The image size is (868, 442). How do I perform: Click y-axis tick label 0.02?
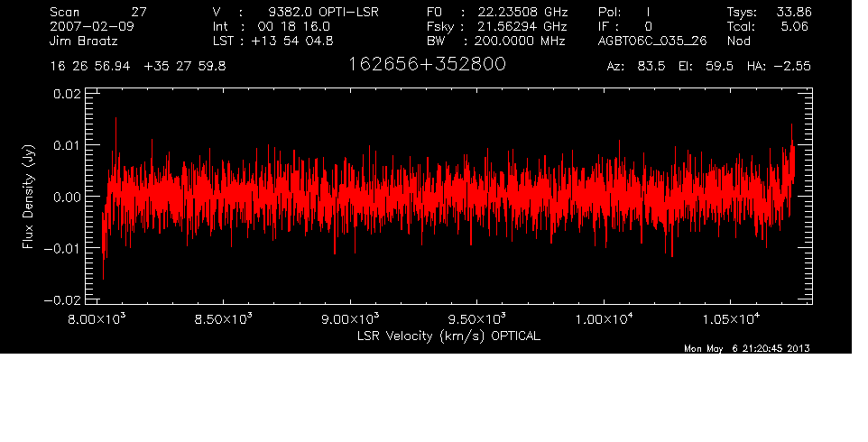tap(67, 94)
